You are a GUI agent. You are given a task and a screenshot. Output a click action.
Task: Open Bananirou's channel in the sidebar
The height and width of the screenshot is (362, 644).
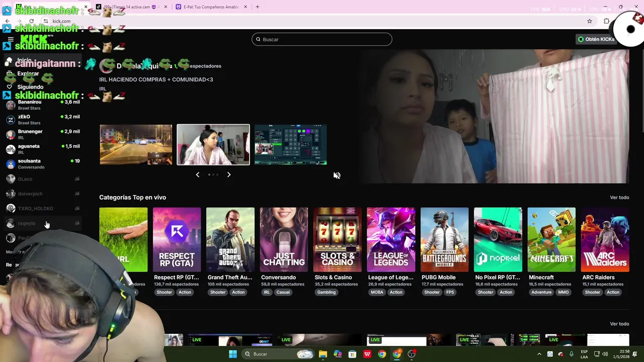43,105
